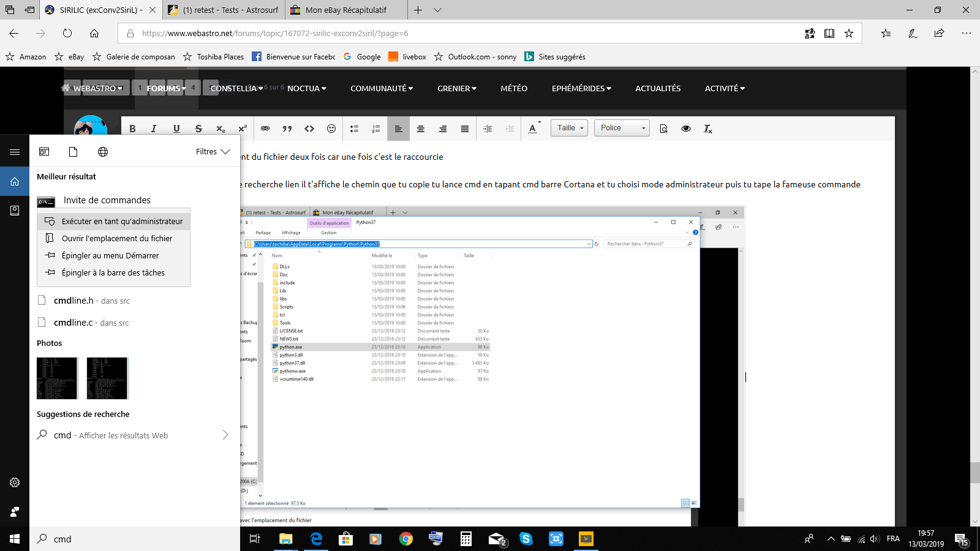
Task: Open the text color picker in the editor
Action: coord(534,129)
